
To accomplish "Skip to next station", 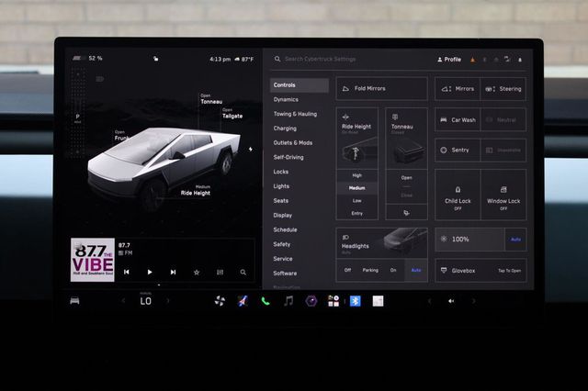I will click(x=173, y=272).
